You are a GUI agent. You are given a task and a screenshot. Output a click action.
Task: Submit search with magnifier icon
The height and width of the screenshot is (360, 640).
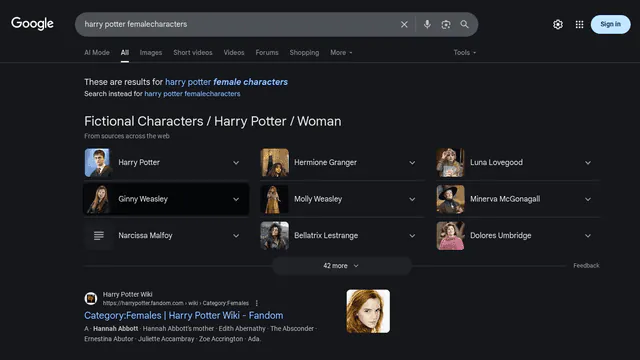click(x=464, y=24)
